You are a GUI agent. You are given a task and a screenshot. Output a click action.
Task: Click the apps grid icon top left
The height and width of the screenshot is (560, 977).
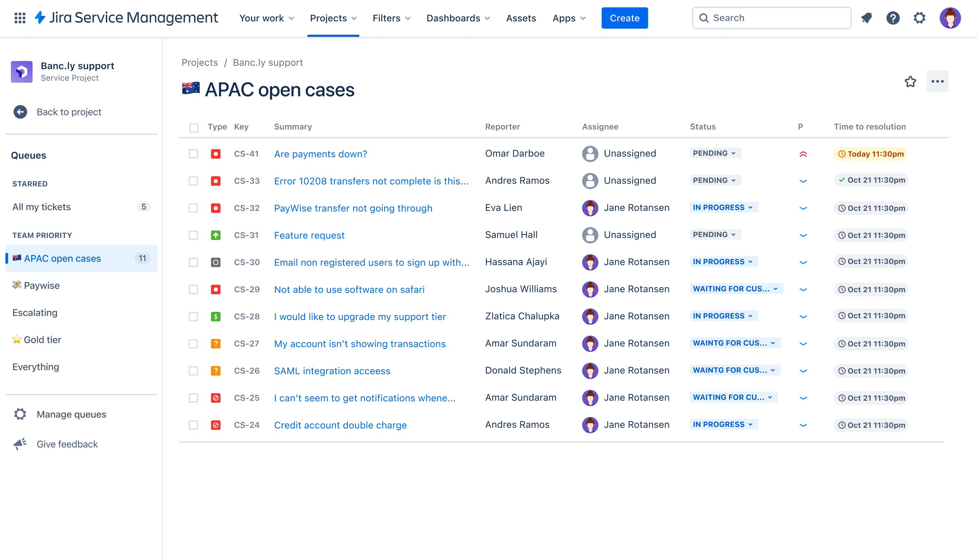pyautogui.click(x=19, y=18)
